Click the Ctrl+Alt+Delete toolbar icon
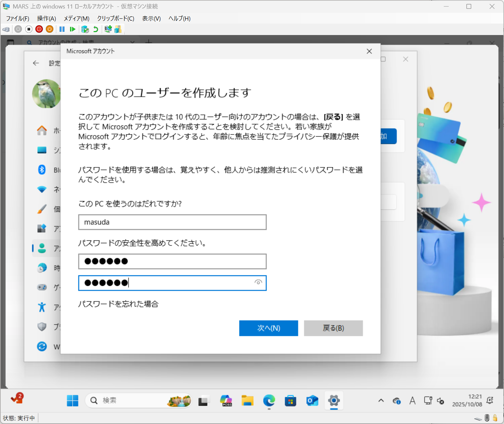 point(6,29)
